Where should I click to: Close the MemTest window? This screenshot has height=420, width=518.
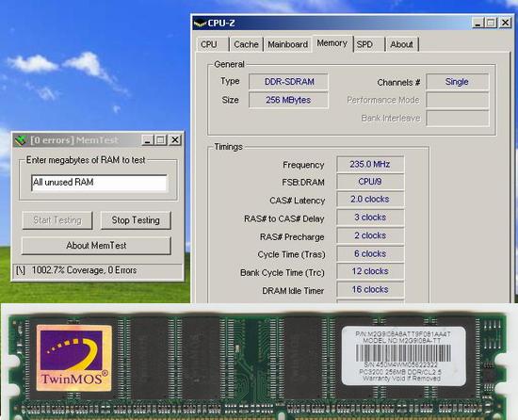175,140
